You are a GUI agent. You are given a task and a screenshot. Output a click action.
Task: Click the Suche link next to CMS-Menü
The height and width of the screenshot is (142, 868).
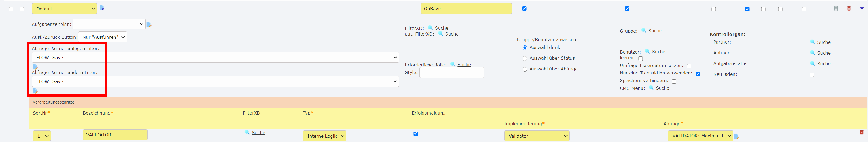[663, 88]
